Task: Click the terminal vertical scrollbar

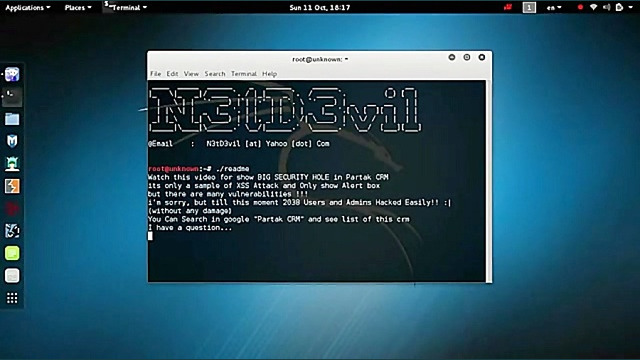Action: click(x=489, y=181)
